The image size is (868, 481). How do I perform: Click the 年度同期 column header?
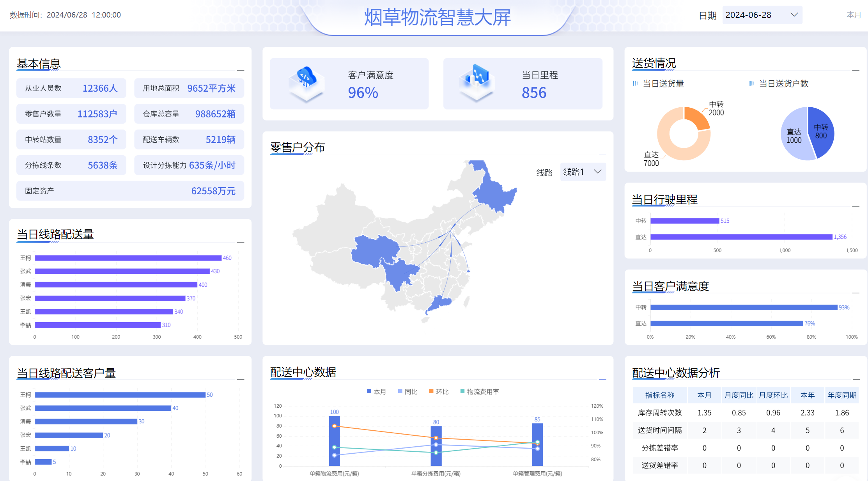click(842, 395)
